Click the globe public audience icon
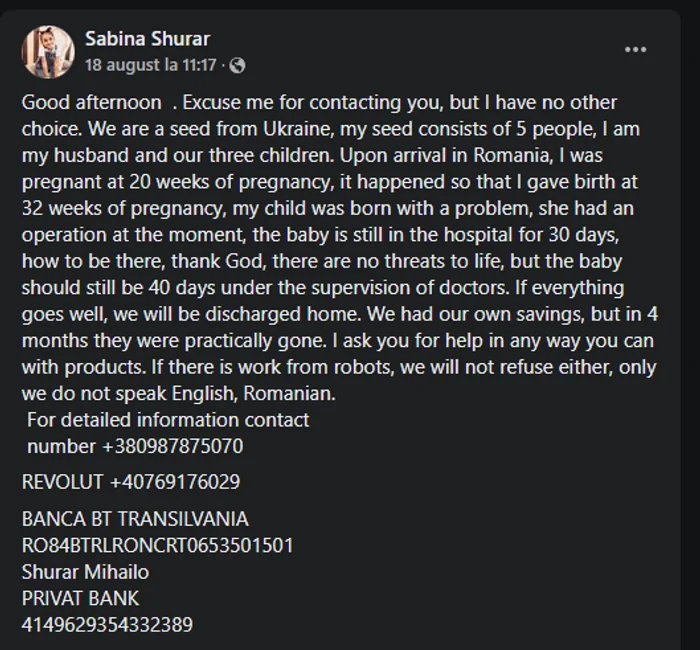Viewport: 700px width, 650px height. pyautogui.click(x=237, y=66)
